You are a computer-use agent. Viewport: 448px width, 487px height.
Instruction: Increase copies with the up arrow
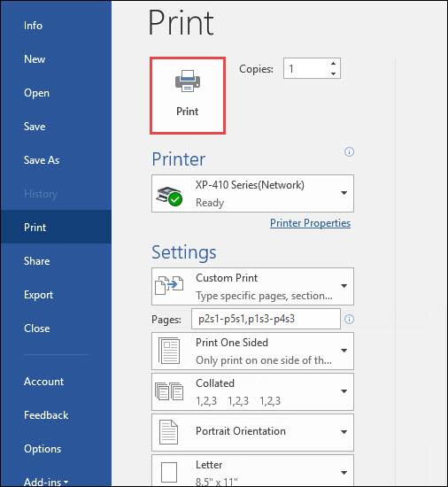pos(334,64)
